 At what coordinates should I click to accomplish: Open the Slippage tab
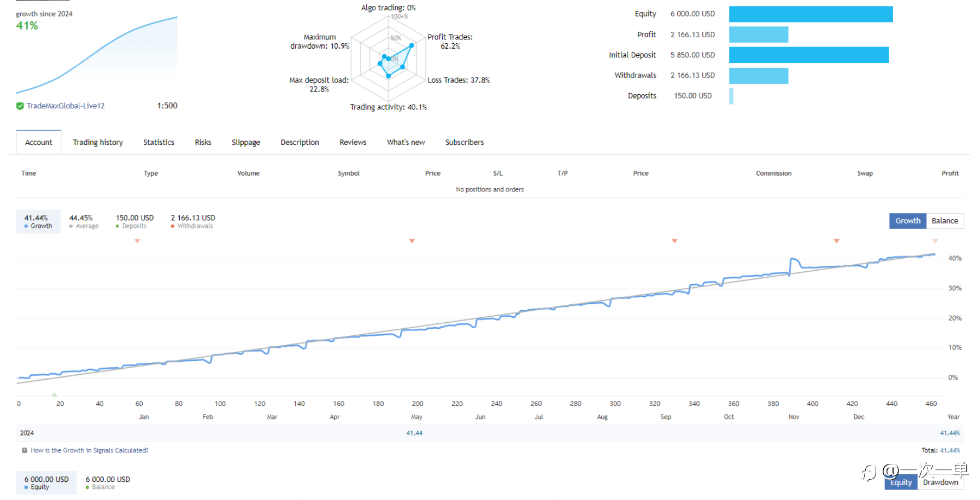(x=246, y=142)
